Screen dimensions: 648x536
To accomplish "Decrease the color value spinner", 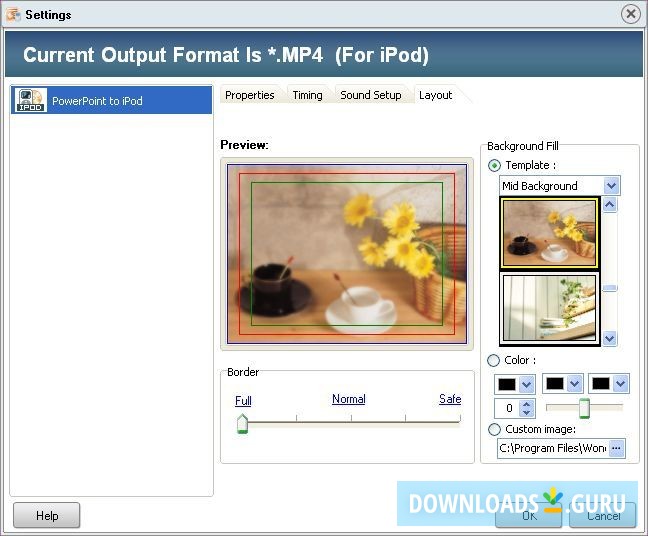I will click(x=526, y=412).
